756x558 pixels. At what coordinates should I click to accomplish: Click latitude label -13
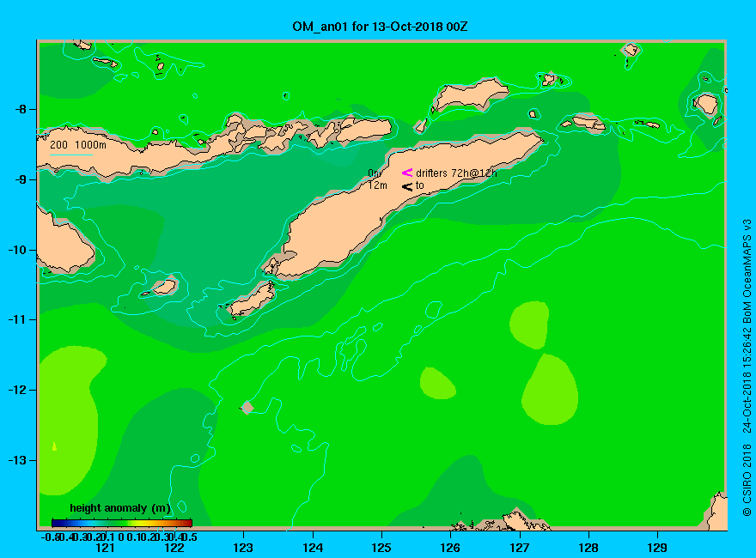point(17,461)
